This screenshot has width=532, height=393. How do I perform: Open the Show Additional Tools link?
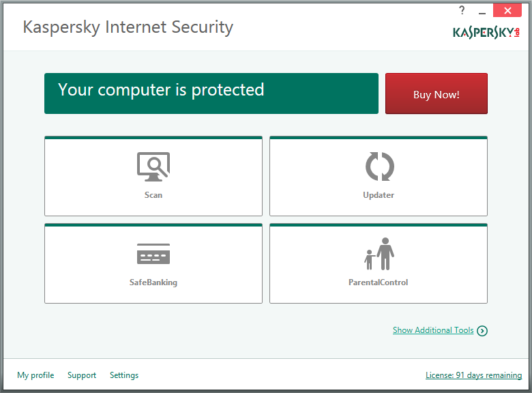433,330
